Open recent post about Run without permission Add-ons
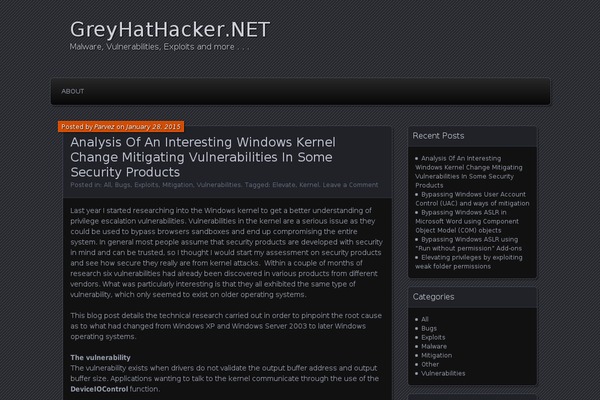 [x=469, y=244]
